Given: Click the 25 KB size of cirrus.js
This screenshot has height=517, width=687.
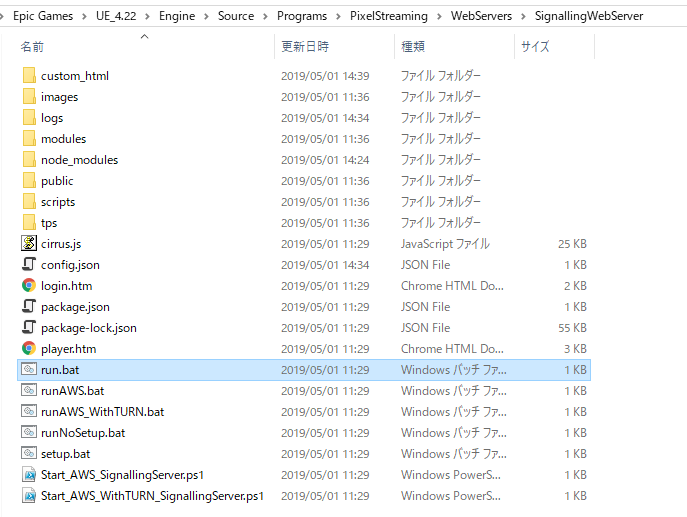Looking at the screenshot, I should (572, 244).
